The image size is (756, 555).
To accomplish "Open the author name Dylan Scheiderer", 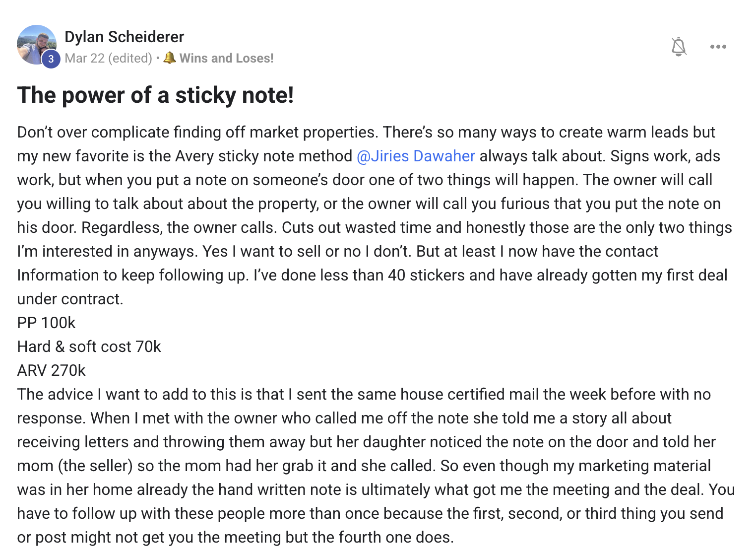I will [x=124, y=37].
